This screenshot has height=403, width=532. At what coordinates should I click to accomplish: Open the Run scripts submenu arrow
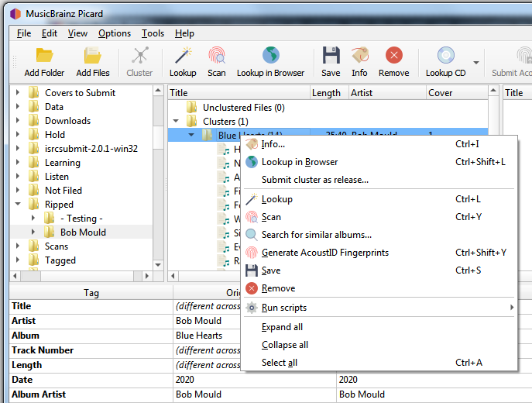click(512, 307)
